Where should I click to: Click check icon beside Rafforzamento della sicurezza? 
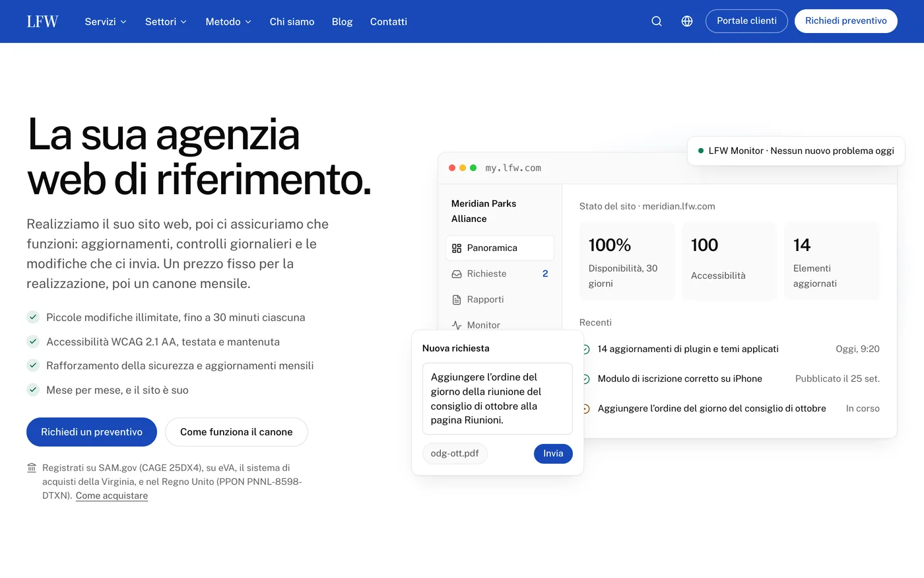[x=33, y=365]
